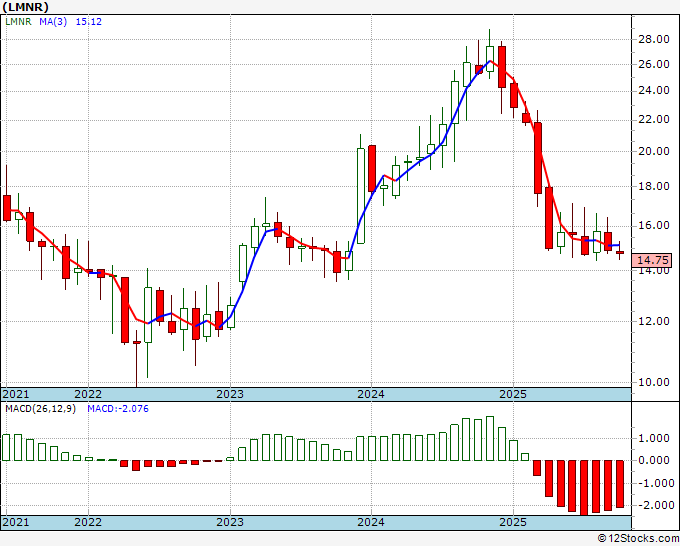Click the 24.00 price axis label
This screenshot has height=546, width=680.
654,90
